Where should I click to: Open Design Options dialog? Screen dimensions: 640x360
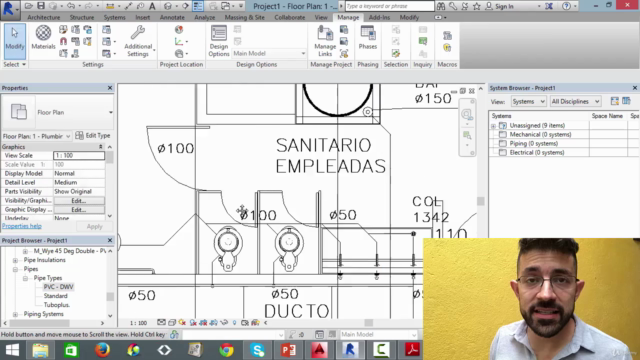tap(219, 41)
